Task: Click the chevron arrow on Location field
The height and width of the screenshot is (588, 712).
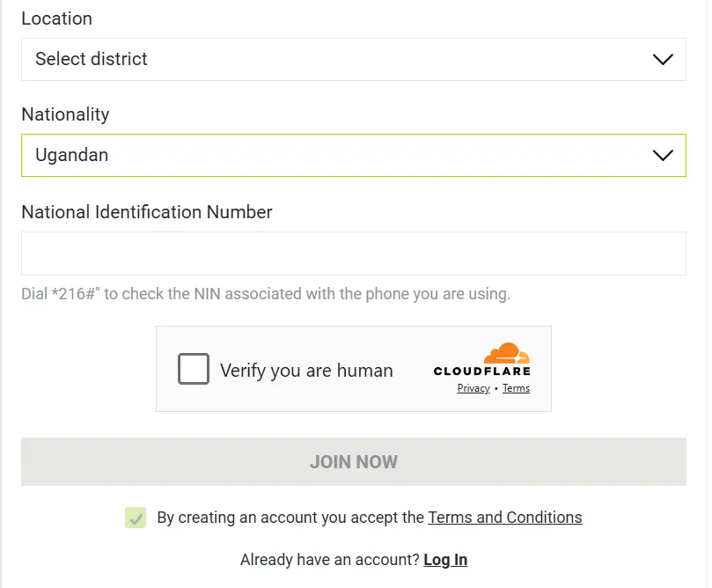Action: [x=663, y=60]
